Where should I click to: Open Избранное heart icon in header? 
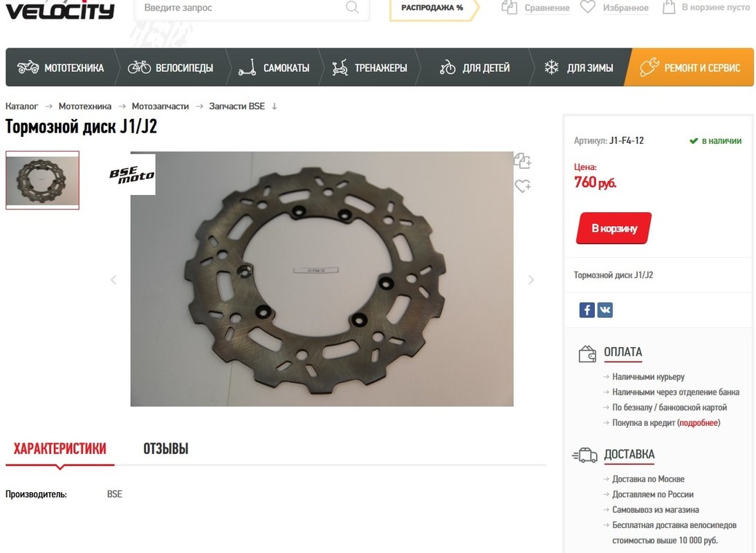587,7
